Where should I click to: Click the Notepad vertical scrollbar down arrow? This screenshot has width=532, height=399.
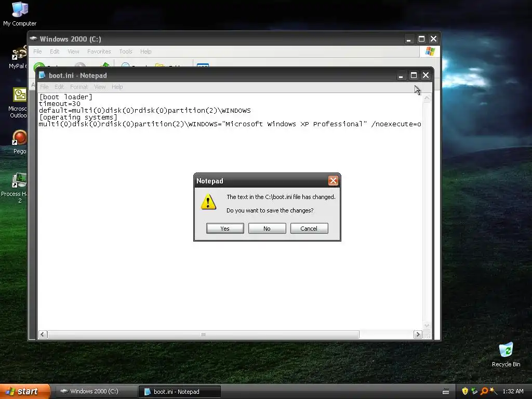[427, 325]
